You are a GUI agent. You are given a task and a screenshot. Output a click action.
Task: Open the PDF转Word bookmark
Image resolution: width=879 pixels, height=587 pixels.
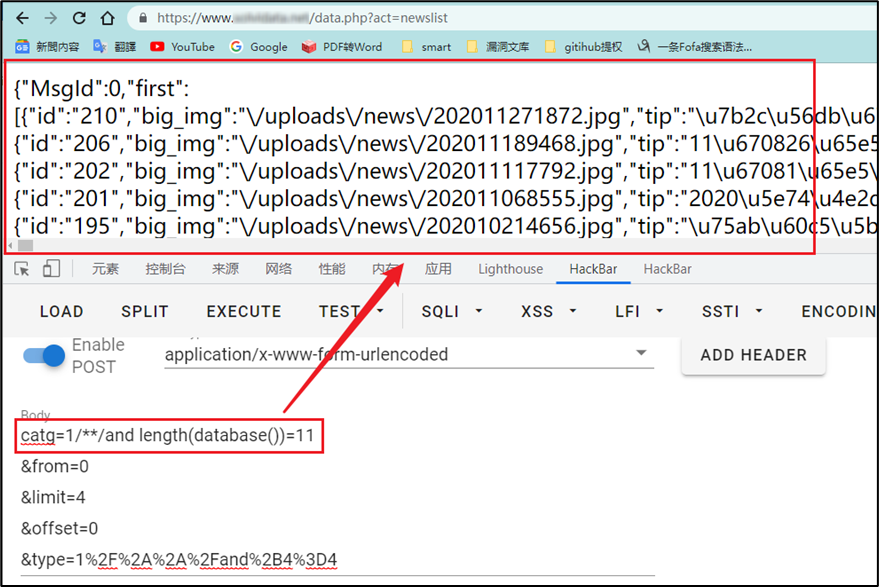342,47
